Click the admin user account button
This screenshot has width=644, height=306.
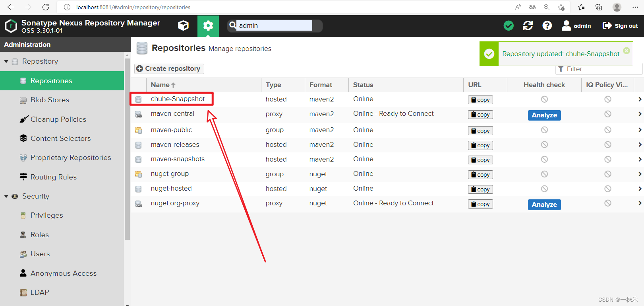click(x=576, y=26)
